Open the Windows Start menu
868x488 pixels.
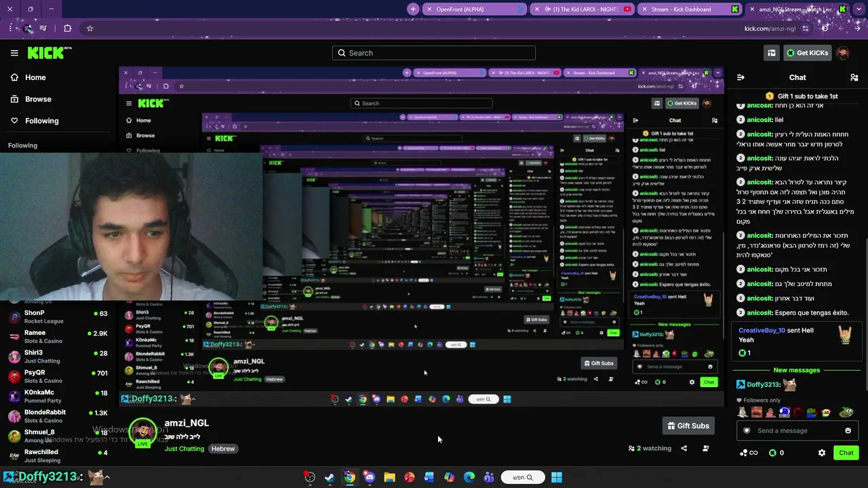tap(556, 477)
